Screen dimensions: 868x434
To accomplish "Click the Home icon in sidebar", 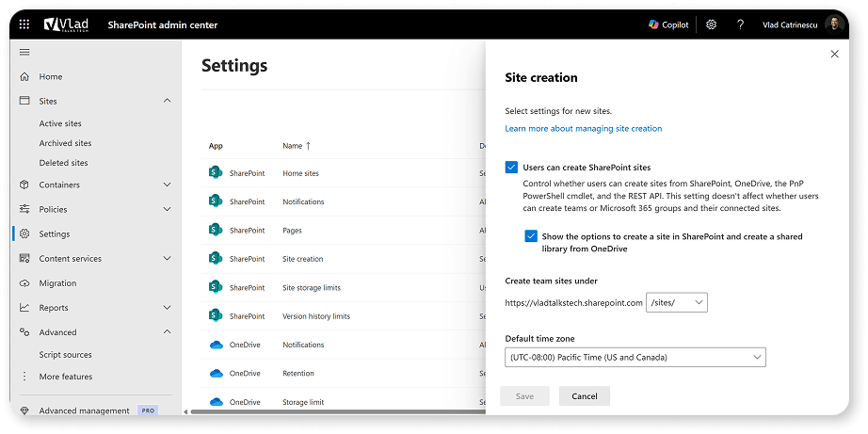I will click(x=24, y=76).
